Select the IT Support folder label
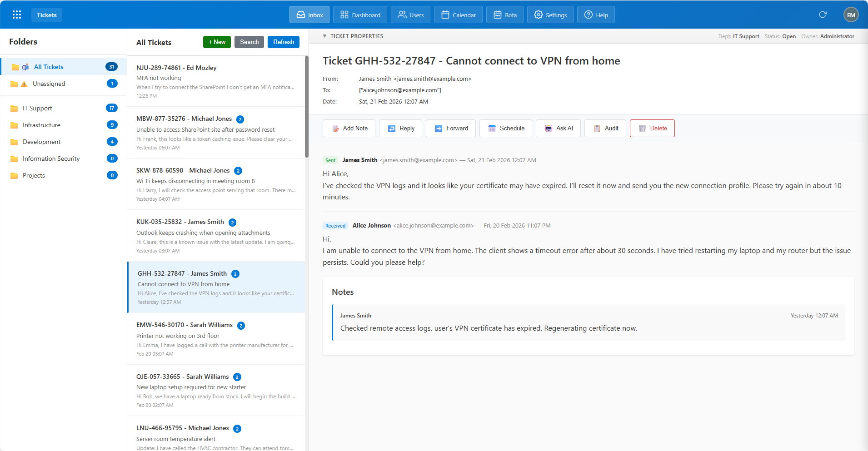Image resolution: width=868 pixels, height=451 pixels. click(37, 108)
